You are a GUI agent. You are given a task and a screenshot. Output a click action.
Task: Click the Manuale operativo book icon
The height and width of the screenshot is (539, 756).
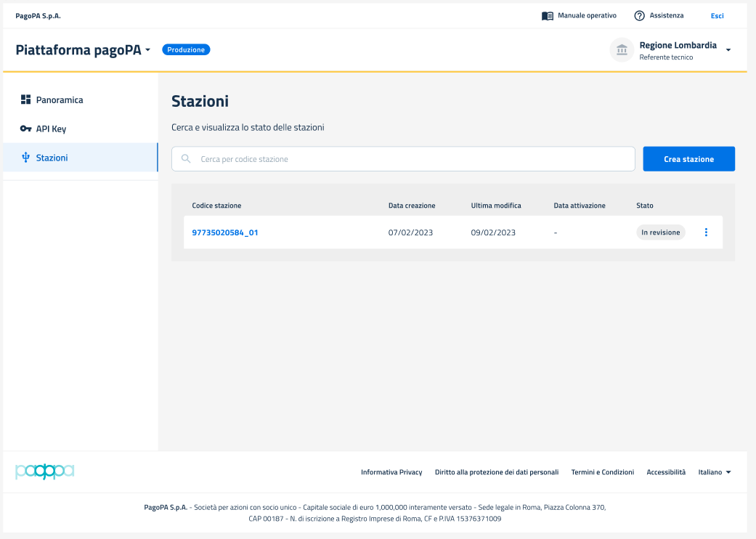(548, 16)
